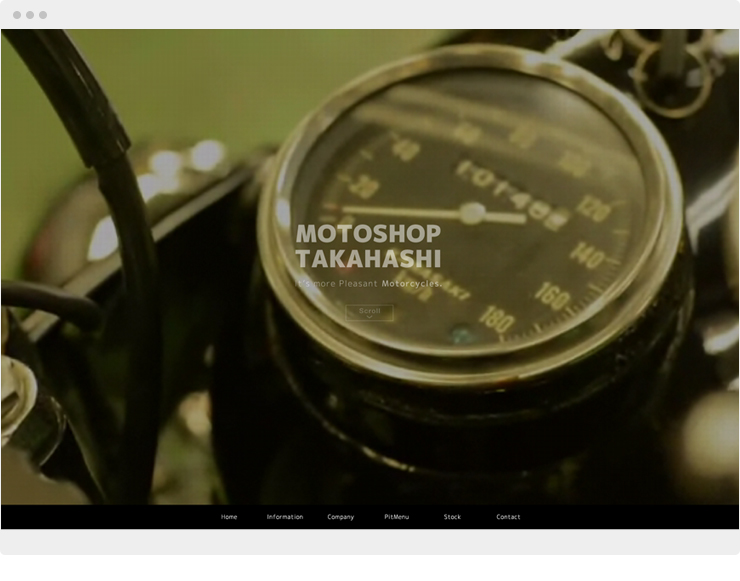The width and height of the screenshot is (740, 581).
Task: Click the 120 mark on the speedometer
Action: tap(594, 210)
